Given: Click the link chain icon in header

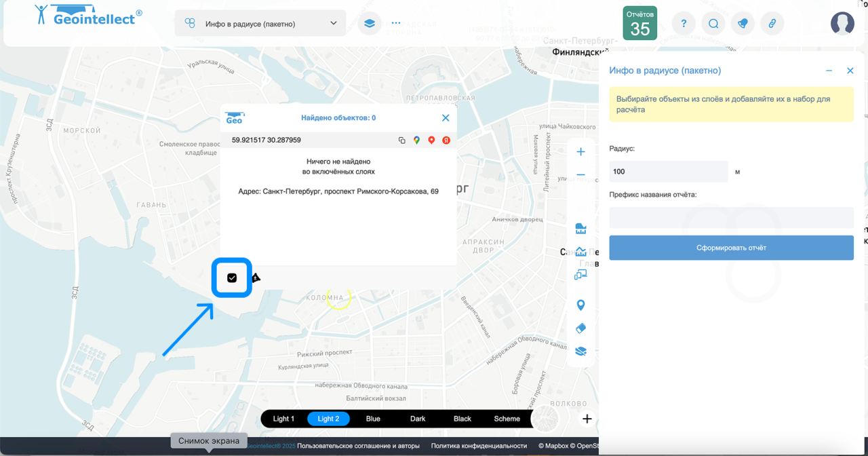Looking at the screenshot, I should (x=772, y=24).
